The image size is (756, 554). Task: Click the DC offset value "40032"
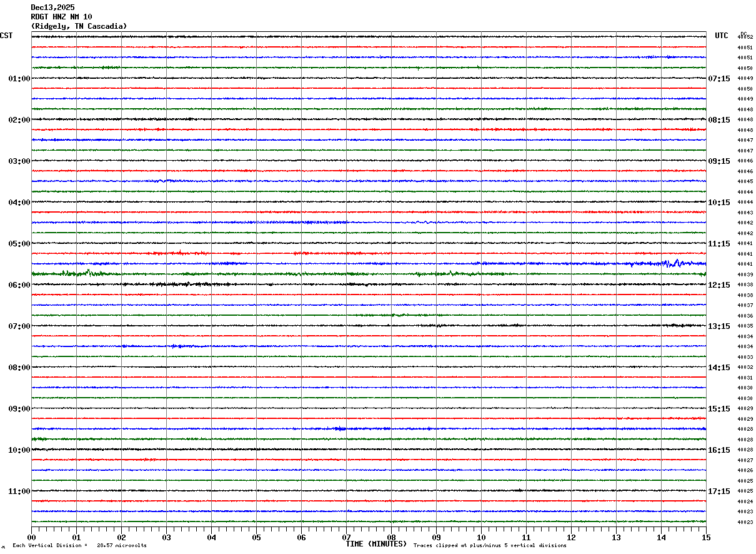point(745,368)
